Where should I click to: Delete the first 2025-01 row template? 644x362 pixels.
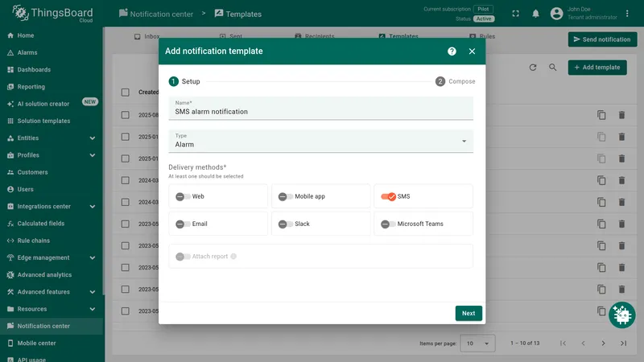point(621,137)
